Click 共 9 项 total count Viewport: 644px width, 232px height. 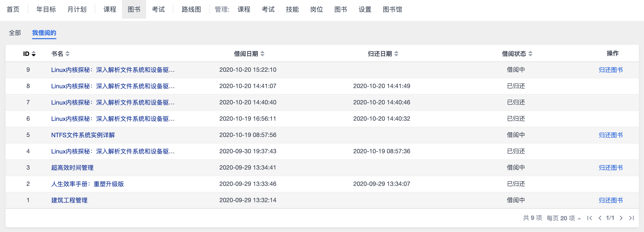(x=532, y=218)
